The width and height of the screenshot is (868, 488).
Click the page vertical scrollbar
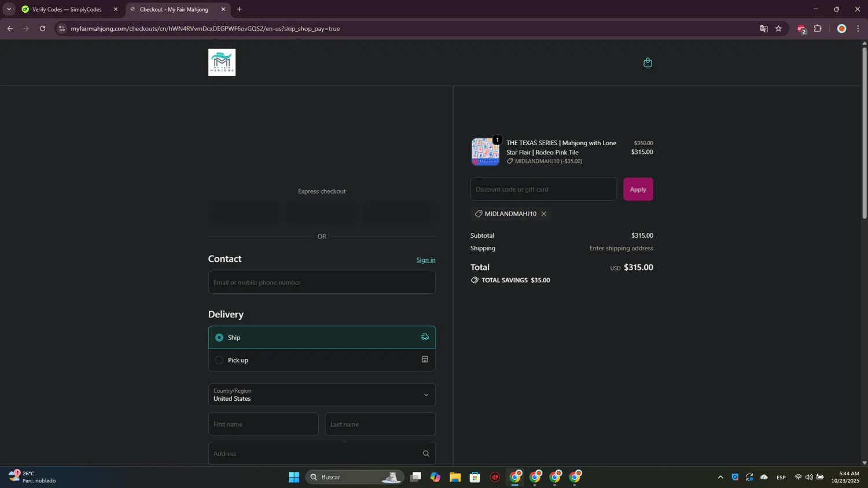865,133
